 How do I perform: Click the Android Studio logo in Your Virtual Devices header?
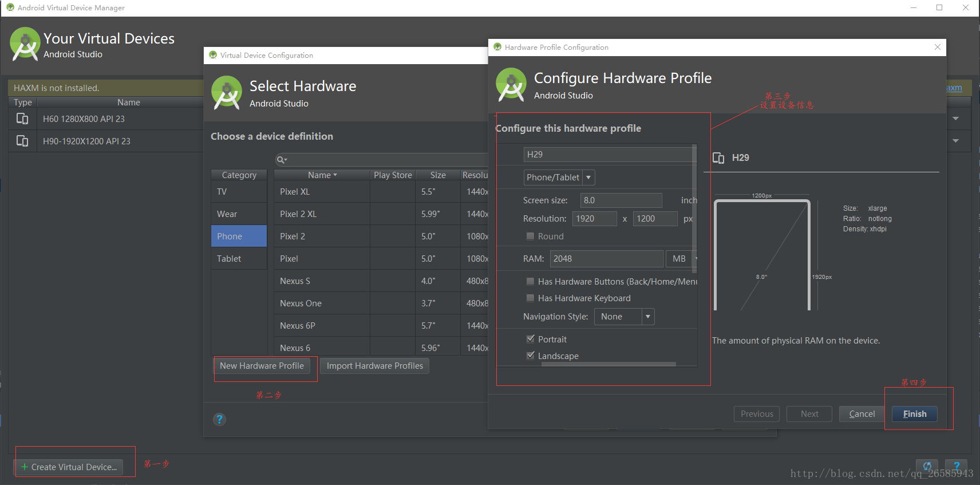click(25, 44)
